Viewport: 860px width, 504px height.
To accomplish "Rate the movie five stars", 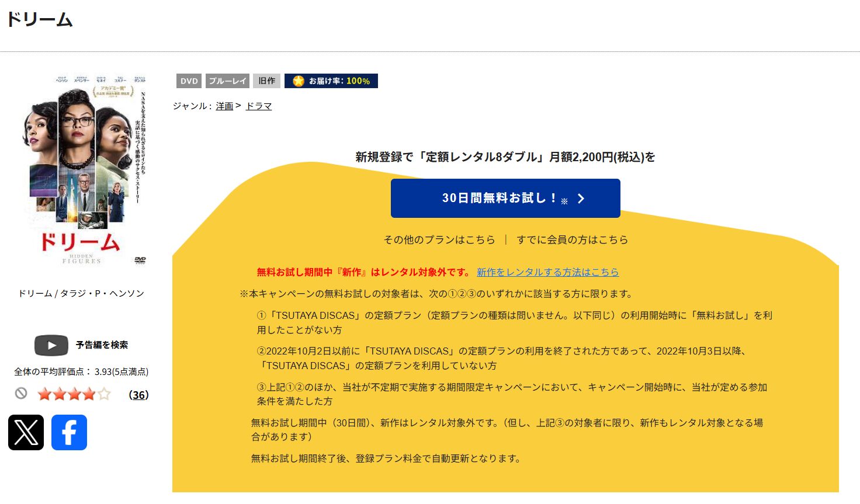I will [104, 394].
